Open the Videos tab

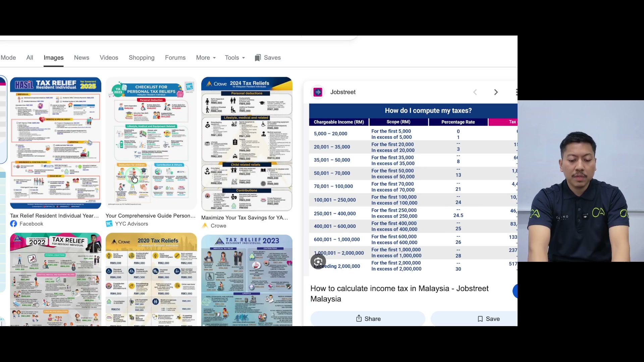point(109,58)
